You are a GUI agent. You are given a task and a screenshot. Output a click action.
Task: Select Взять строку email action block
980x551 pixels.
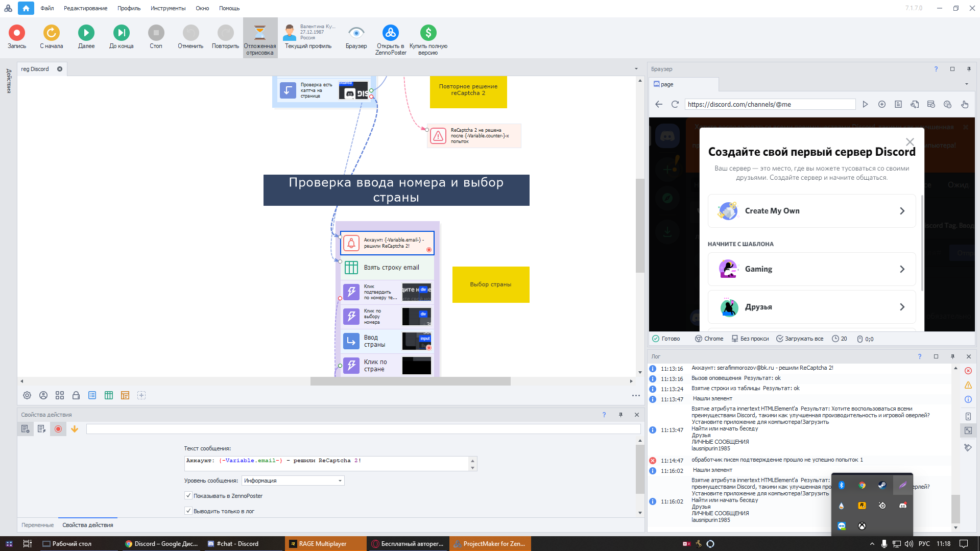pos(388,268)
